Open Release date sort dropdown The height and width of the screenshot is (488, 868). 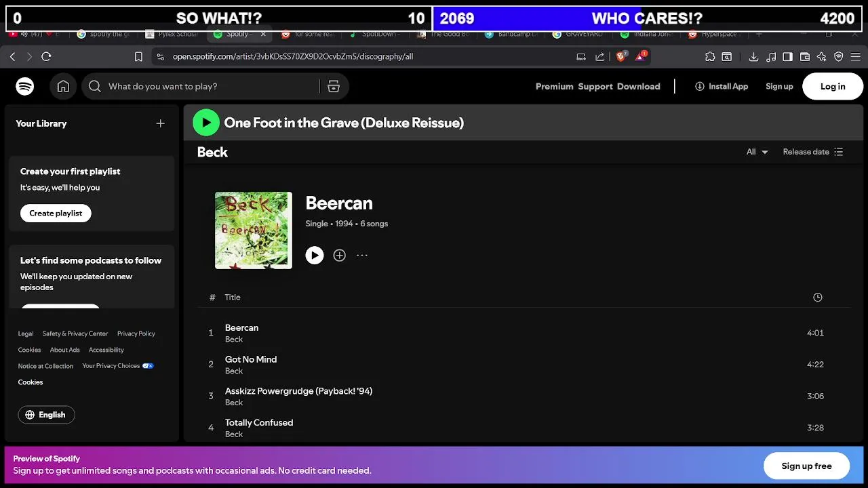pos(812,152)
